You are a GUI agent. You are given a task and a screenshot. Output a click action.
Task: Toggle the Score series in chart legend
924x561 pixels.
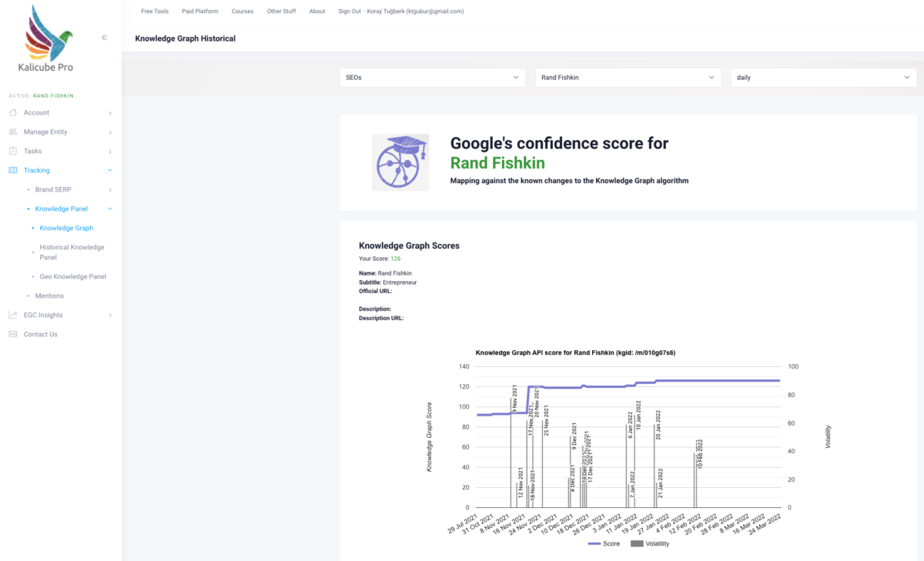[x=604, y=543]
